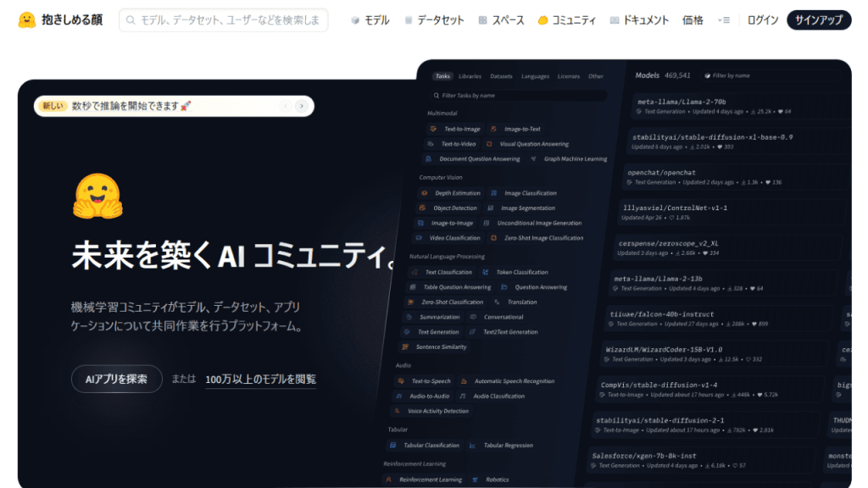This screenshot has width=868, height=488.
Task: Open the ドキュメント nav item
Action: coord(639,20)
